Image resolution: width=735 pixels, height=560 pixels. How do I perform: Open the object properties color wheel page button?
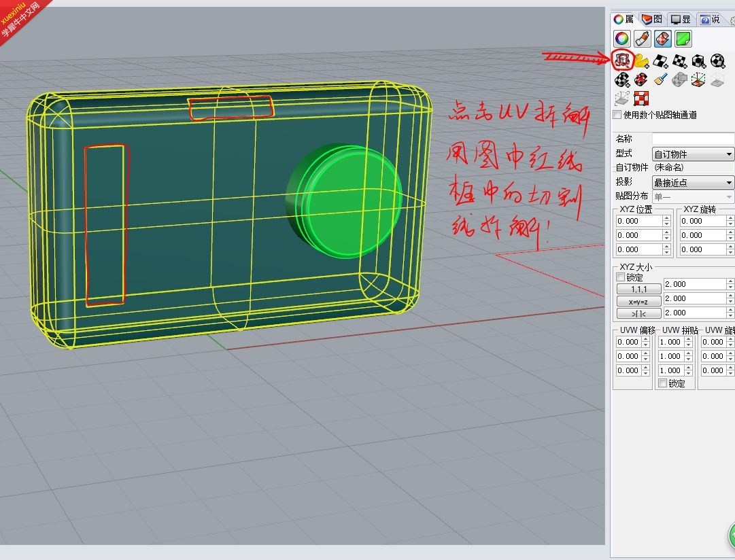pos(622,39)
